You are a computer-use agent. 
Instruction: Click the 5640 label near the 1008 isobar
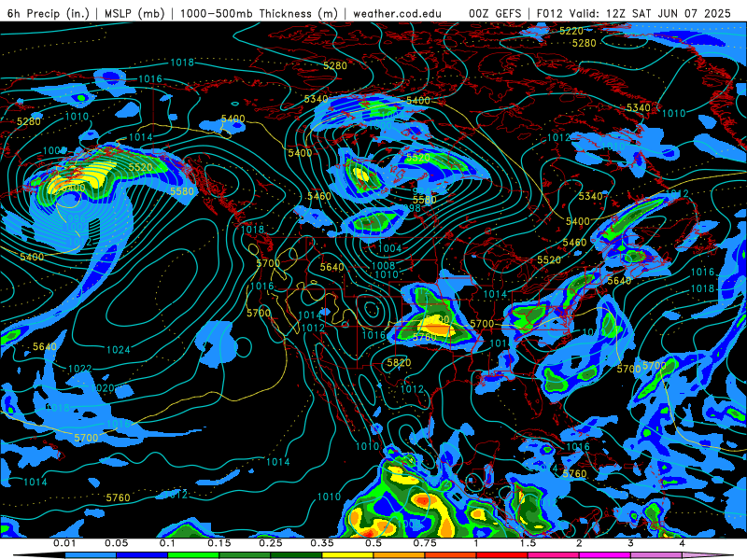332,268
